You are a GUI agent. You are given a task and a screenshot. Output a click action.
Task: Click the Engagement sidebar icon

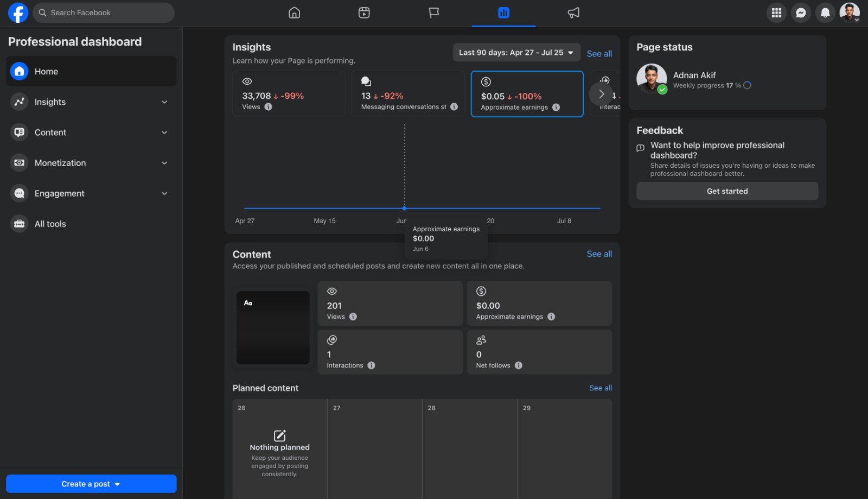pyautogui.click(x=20, y=193)
